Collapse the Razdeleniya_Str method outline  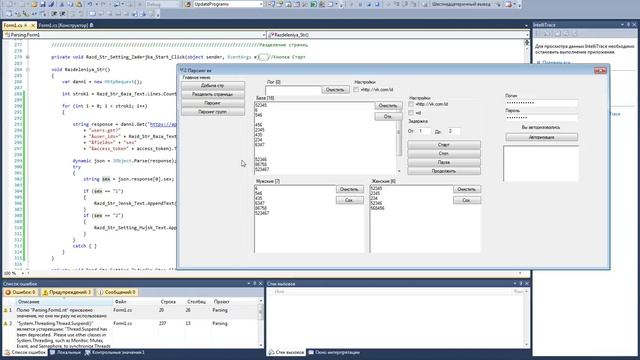pos(28,69)
